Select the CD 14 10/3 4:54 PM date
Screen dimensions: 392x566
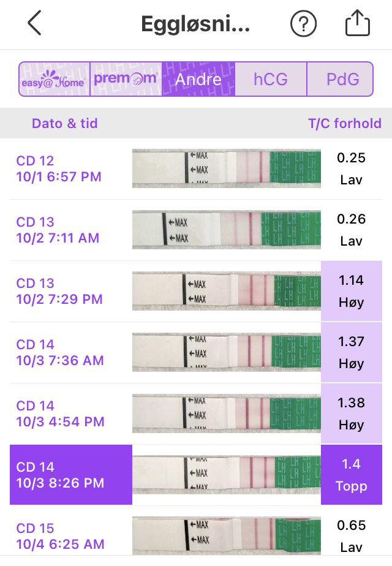(x=60, y=413)
